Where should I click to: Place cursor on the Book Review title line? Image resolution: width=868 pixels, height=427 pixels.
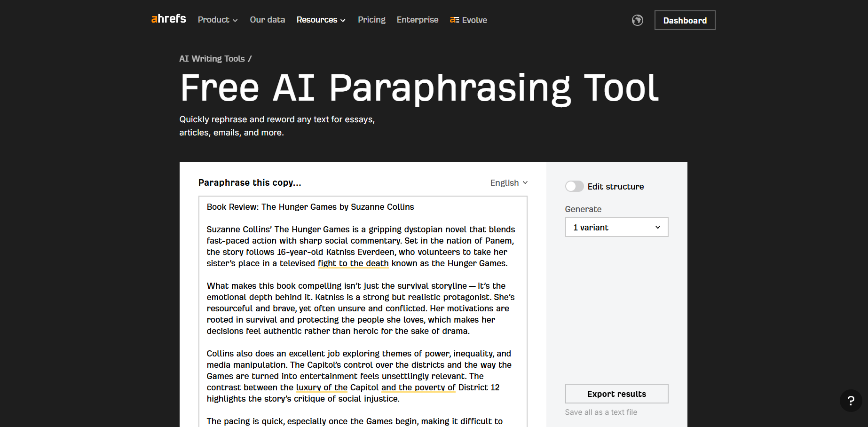click(310, 207)
